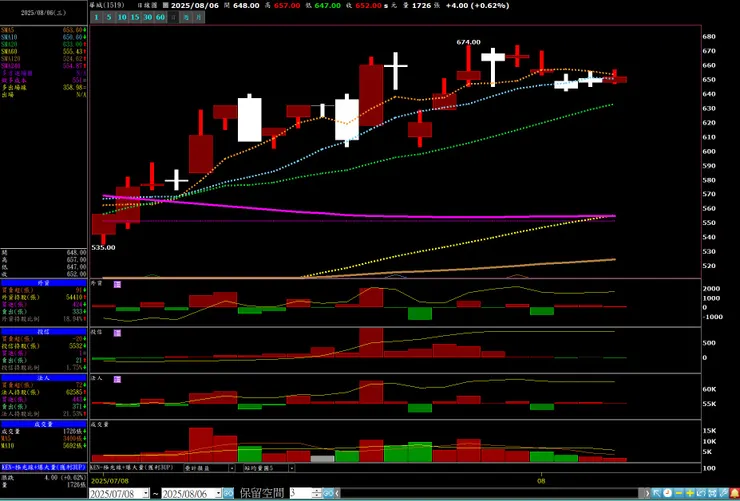Click the SMA5 legend row
This screenshot has width=740, height=501.
(44, 30)
